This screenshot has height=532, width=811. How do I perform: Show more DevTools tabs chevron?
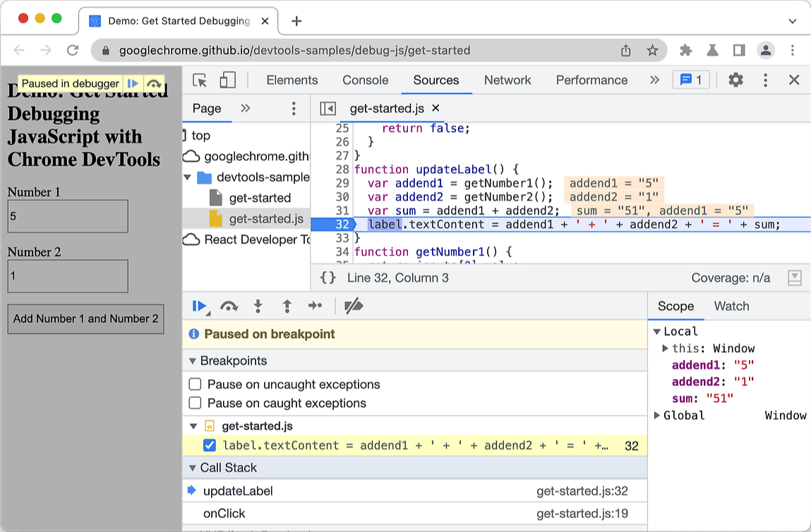(x=654, y=80)
